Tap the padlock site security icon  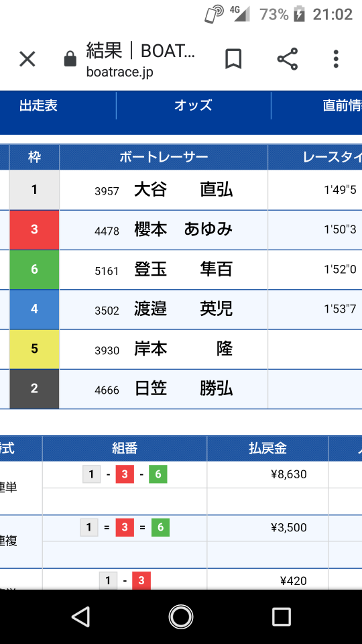point(70,59)
